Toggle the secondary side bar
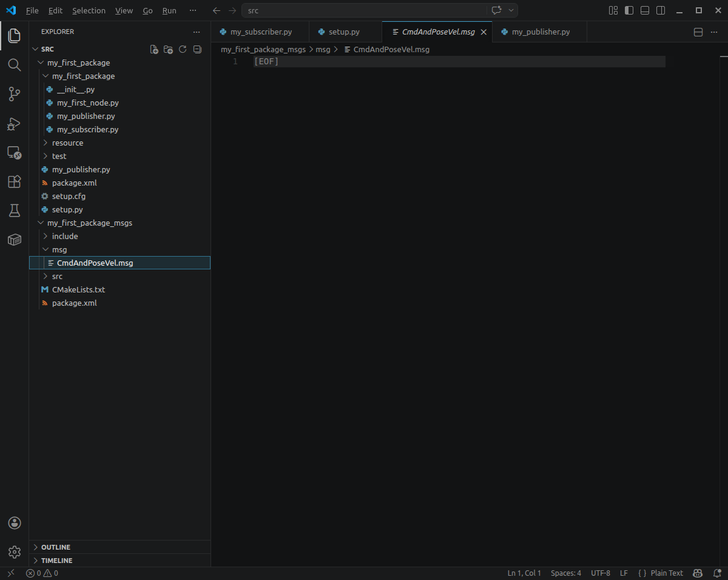Image resolution: width=728 pixels, height=580 pixels. [661, 10]
